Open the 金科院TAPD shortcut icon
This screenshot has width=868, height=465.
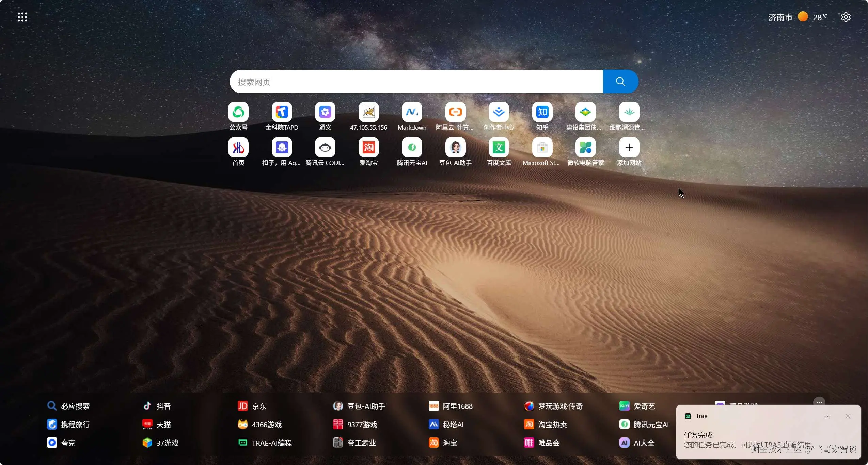(x=282, y=112)
